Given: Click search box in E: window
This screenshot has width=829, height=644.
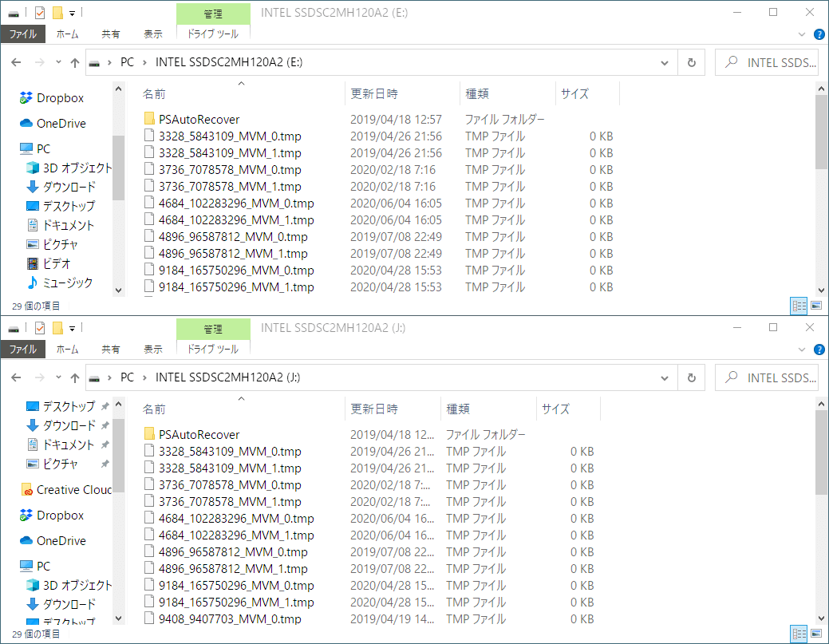Looking at the screenshot, I should tap(767, 63).
